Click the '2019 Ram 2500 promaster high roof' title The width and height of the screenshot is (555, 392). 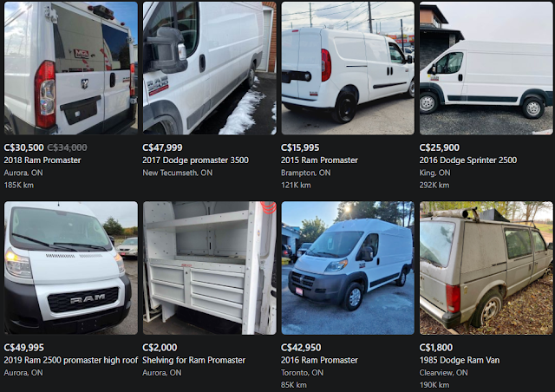coord(71,360)
